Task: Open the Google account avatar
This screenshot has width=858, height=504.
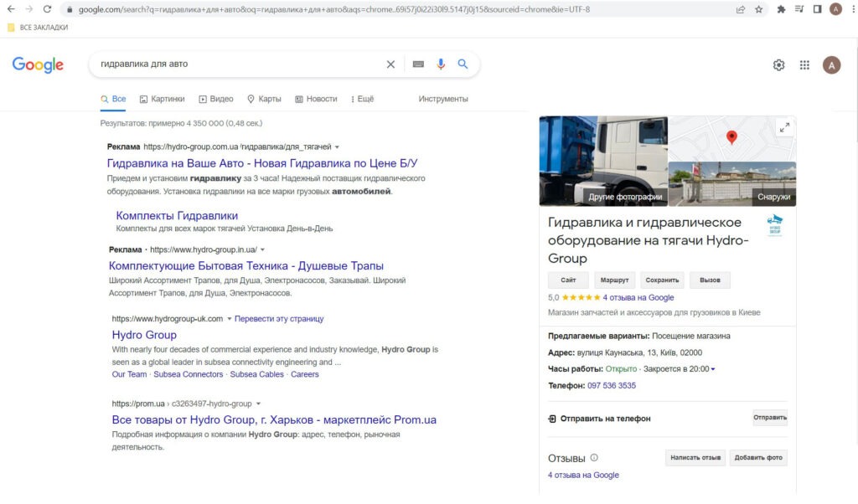Action: pyautogui.click(x=832, y=65)
